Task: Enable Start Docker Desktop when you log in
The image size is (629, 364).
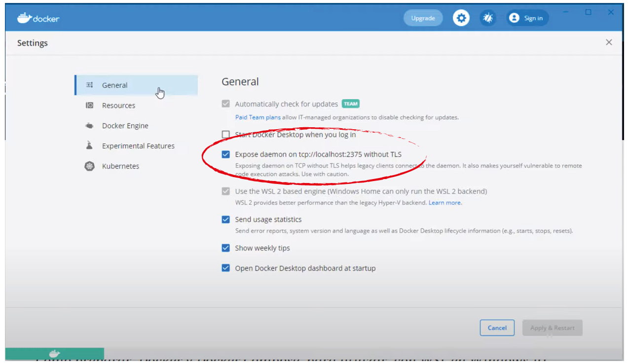Action: coord(226,135)
